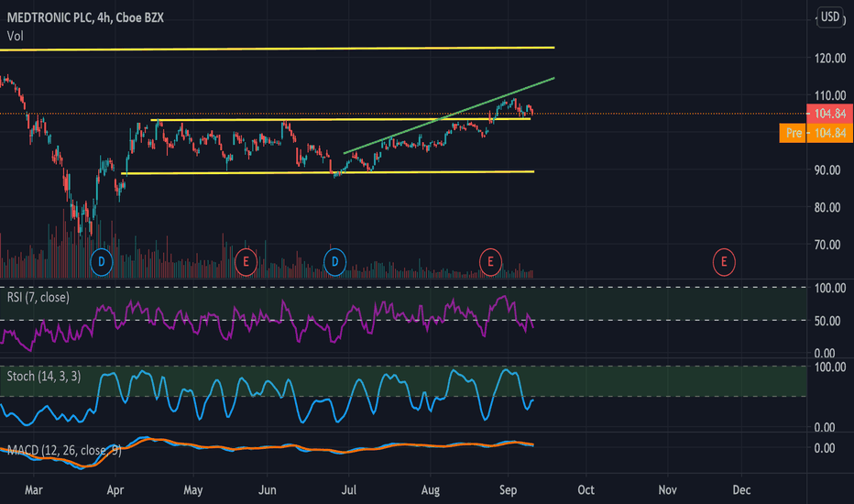Click the 70.00 price axis label
This screenshot has width=854, height=504.
click(827, 246)
